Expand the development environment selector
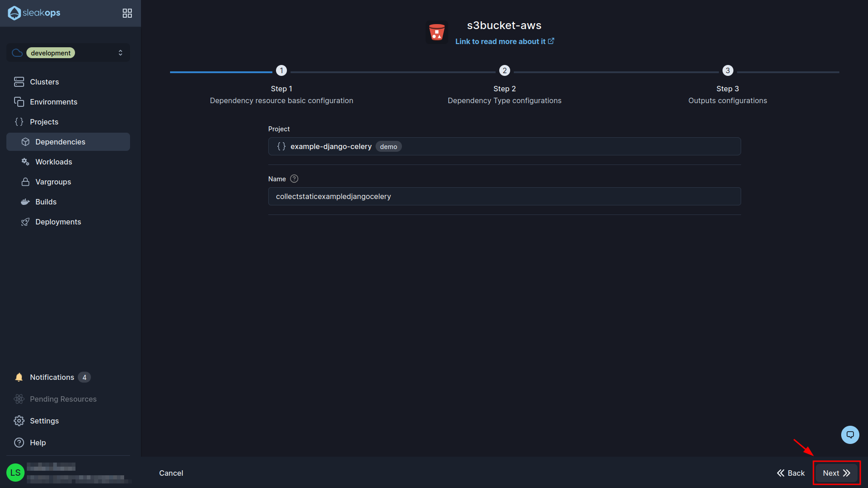868x488 pixels. [68, 53]
